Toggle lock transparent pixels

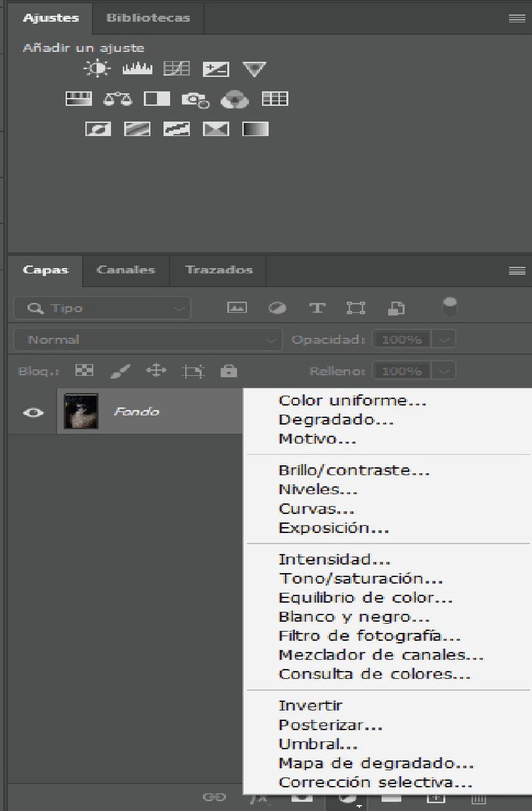click(x=84, y=371)
